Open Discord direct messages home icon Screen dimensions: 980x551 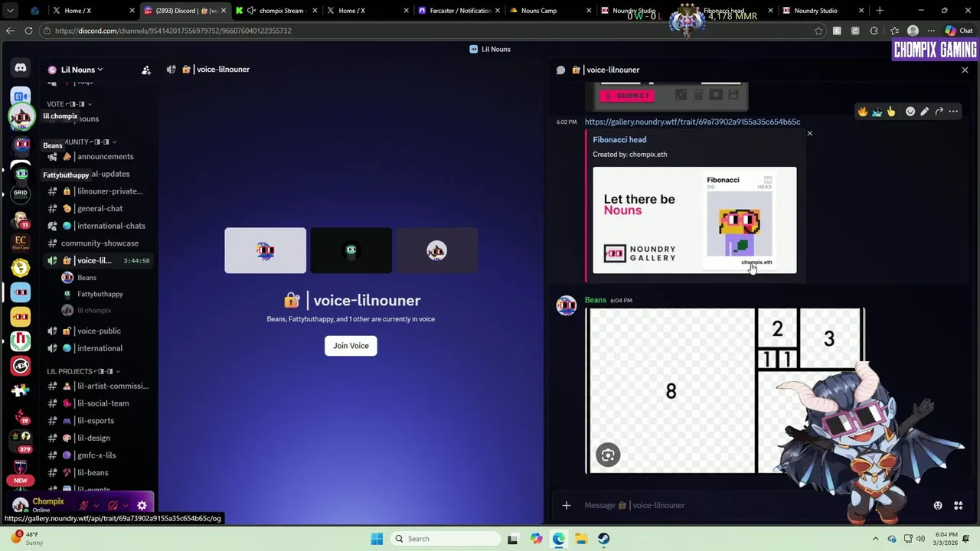(x=21, y=68)
